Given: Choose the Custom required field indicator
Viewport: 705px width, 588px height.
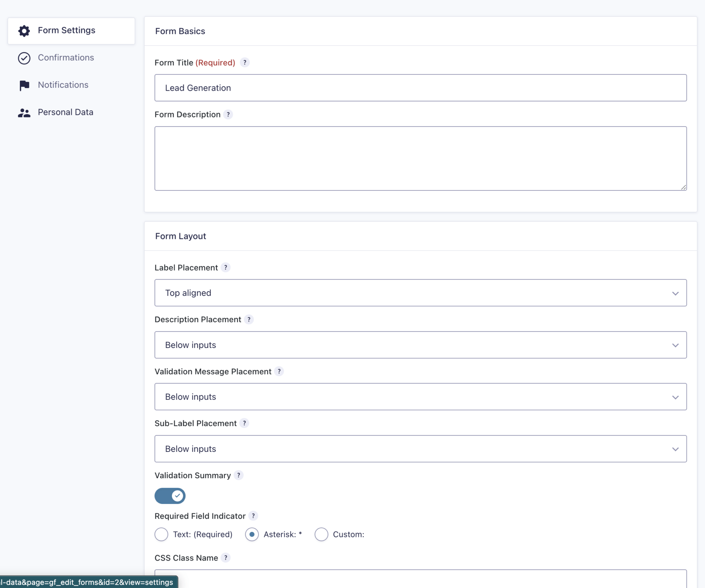Looking at the screenshot, I should pyautogui.click(x=321, y=535).
